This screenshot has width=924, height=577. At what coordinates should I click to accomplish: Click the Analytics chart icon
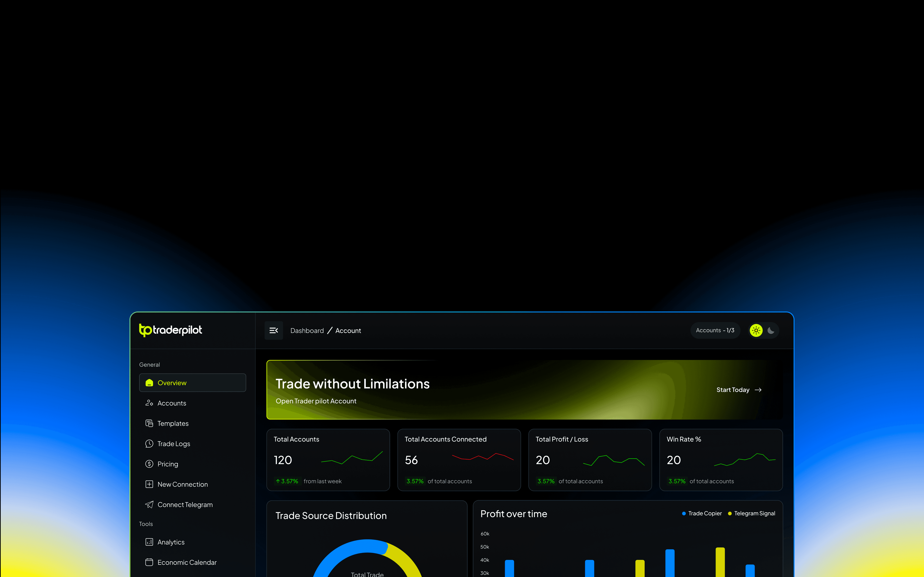click(x=149, y=542)
